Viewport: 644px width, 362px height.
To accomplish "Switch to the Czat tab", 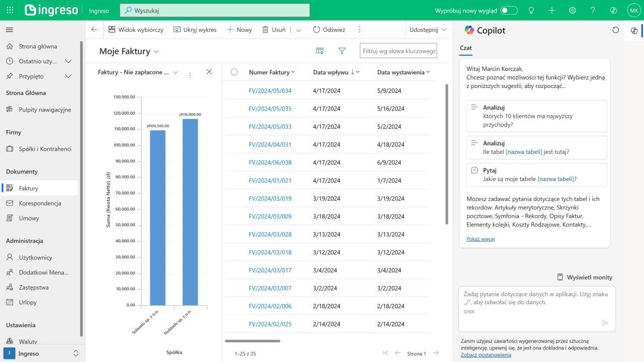I will [x=465, y=48].
